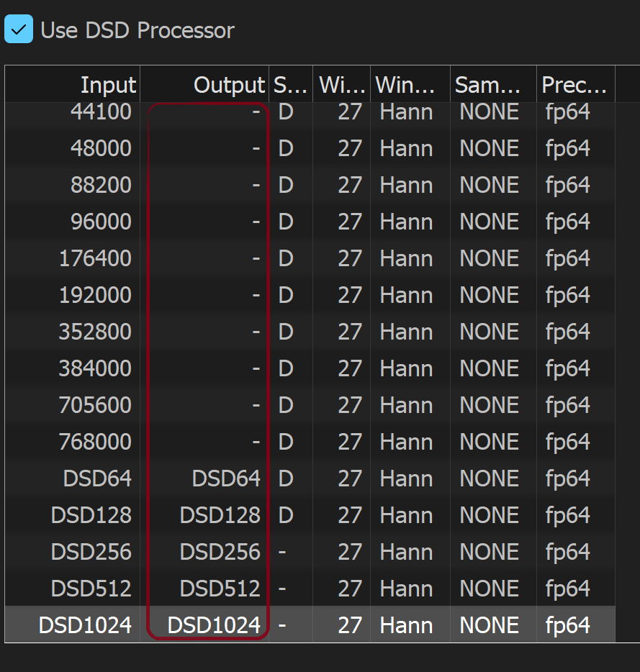Click the dash S value in DSD256 row

tap(282, 552)
